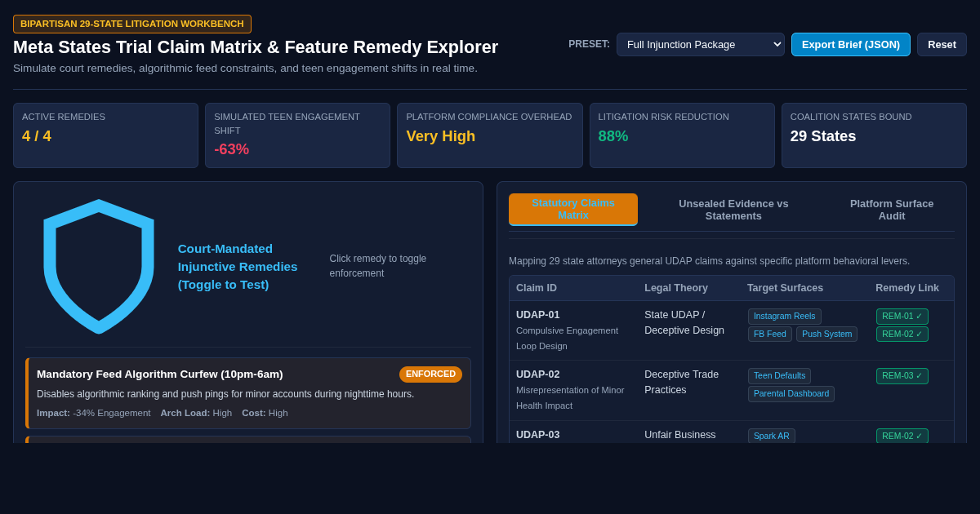The image size is (980, 514).
Task: Switch to Statutory Claims Matrix tab
Action: tap(573, 210)
